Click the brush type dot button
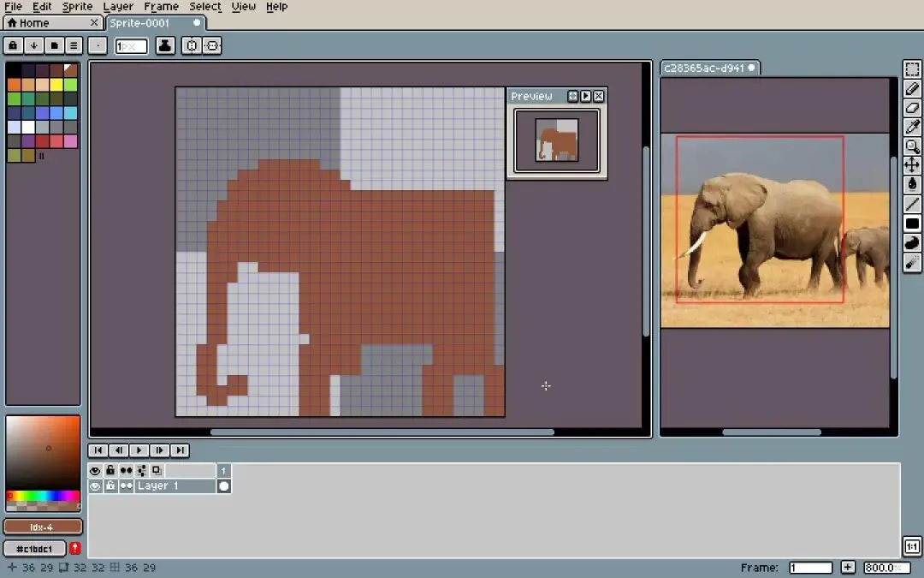The image size is (924, 578). click(x=98, y=45)
